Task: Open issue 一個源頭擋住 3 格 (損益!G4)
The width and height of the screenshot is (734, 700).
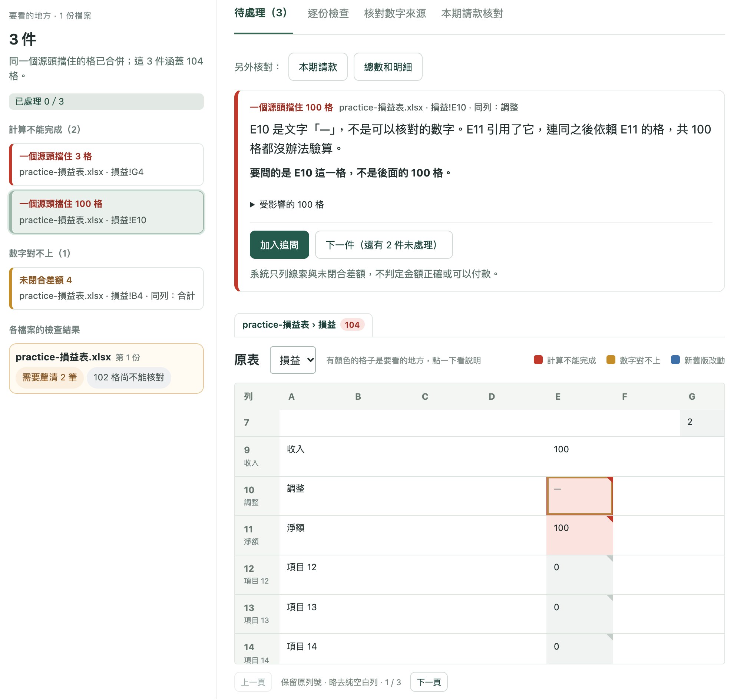Action: 106,165
